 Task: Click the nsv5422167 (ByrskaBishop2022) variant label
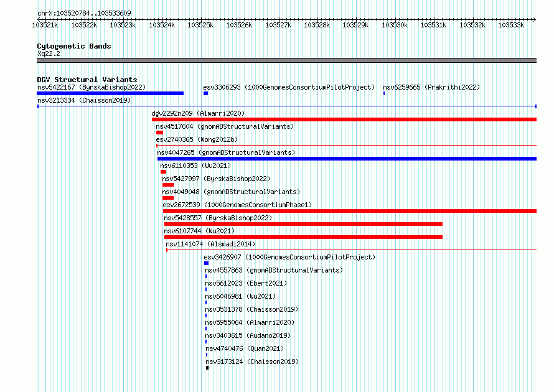pos(92,87)
